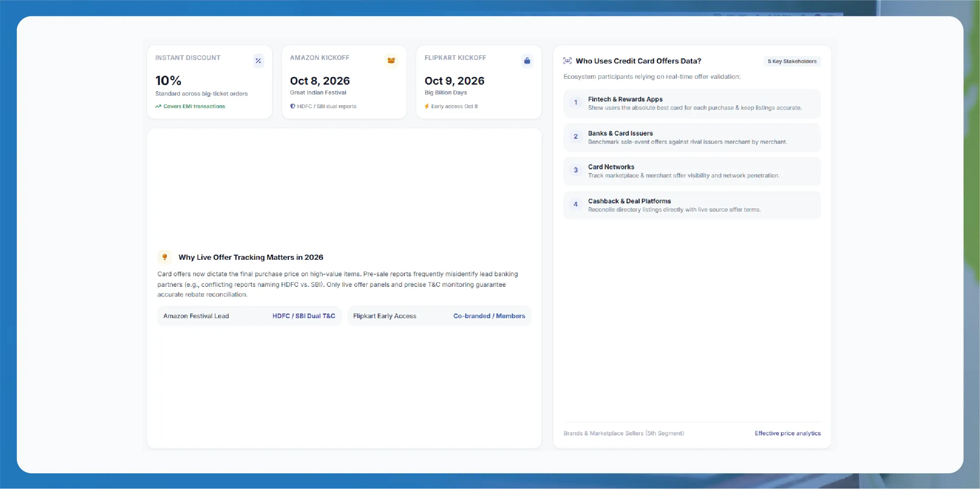Select the Card Networks heading
The image size is (980, 489).
coord(611,167)
